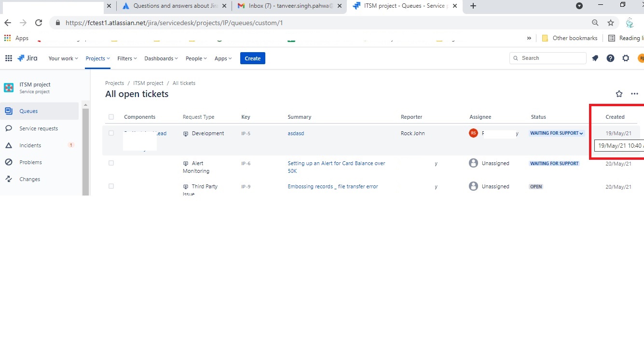Viewport: 644px width, 337px height.
Task: Click the Projects breadcrumb link
Action: [115, 83]
